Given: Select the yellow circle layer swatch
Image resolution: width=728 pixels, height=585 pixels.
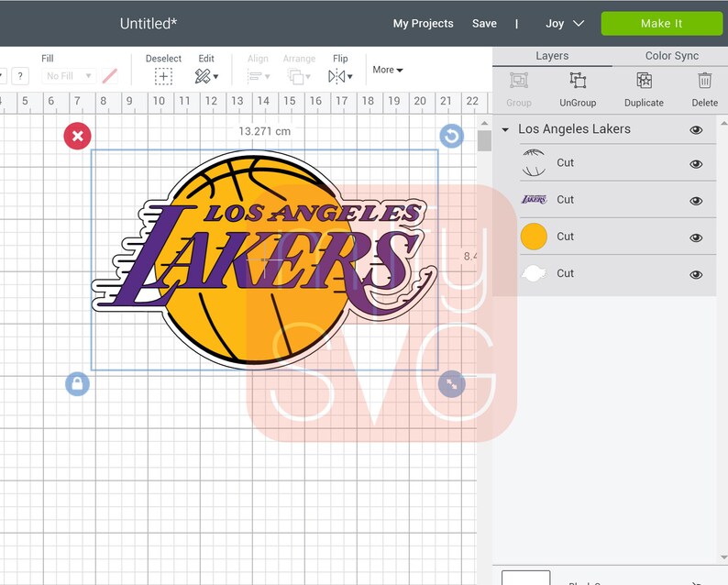Looking at the screenshot, I should point(534,237).
